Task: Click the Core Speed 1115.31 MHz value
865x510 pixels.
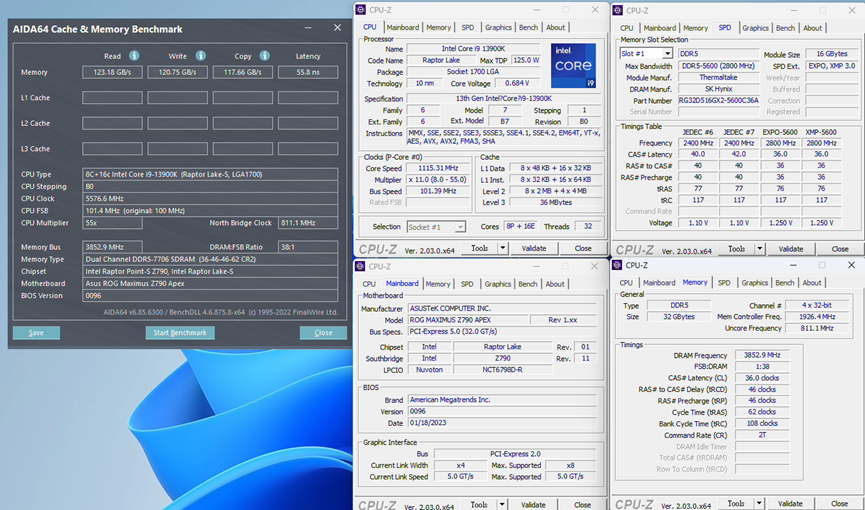Action: tap(438, 168)
